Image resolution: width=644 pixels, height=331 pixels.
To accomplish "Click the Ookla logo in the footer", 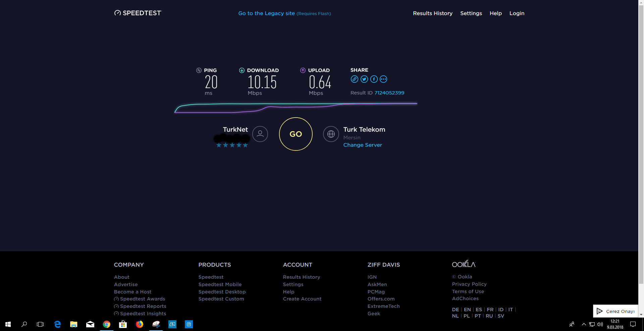I will (464, 264).
